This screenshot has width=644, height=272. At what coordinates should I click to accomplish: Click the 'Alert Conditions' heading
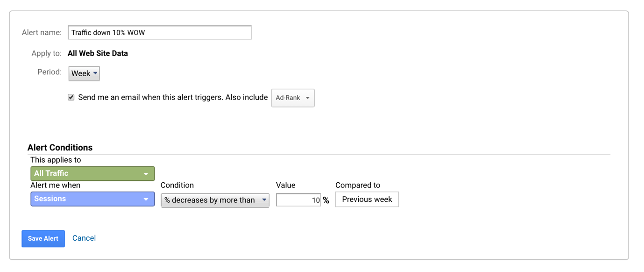click(60, 148)
